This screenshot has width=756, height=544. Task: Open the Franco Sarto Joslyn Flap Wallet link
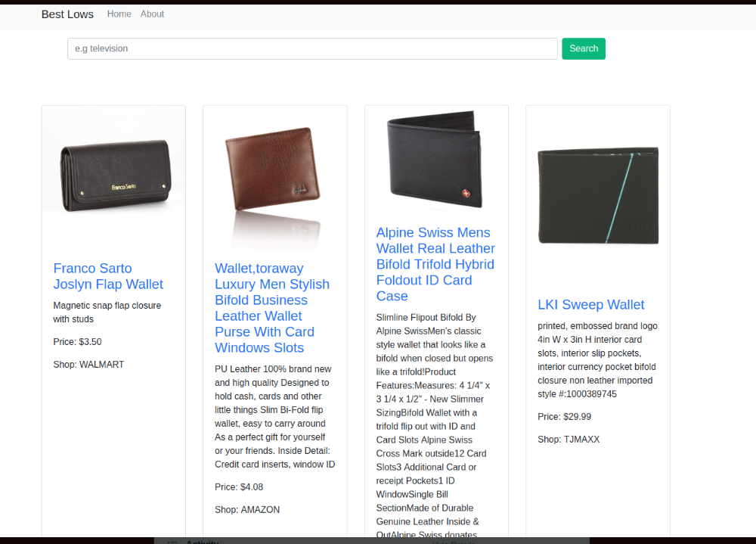[x=108, y=276]
